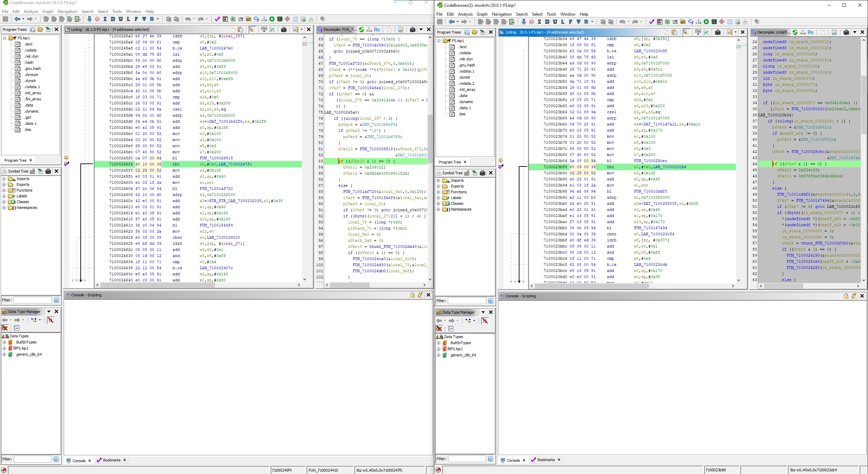Click Save icon in 18.1.0 window toolbar

coord(5,19)
